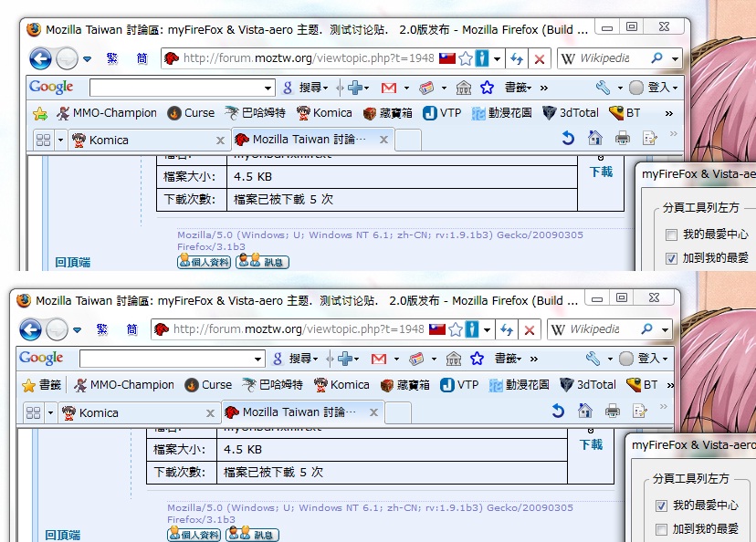The height and width of the screenshot is (542, 756).
Task: Close Komica tab in upper window
Action: (220, 141)
